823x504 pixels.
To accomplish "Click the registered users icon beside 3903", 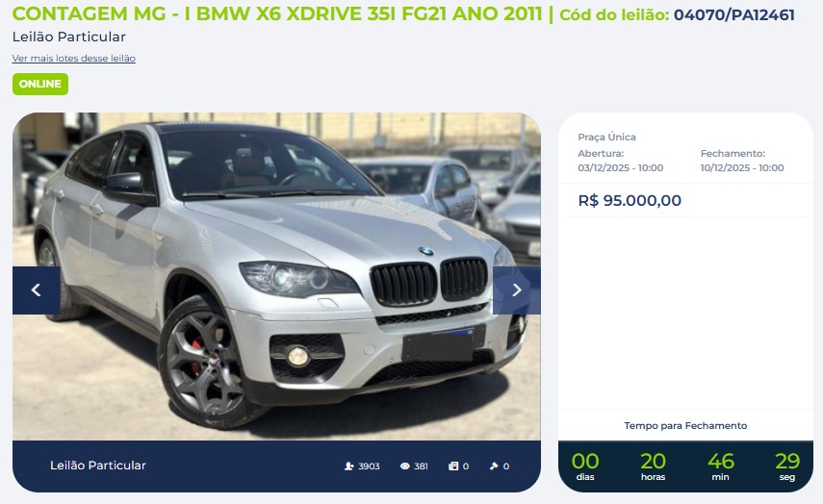I will pos(349,466).
